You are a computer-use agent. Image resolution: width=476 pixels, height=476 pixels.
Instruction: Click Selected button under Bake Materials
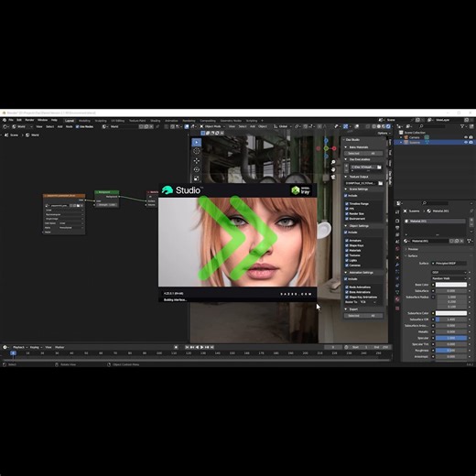pyautogui.click(x=354, y=154)
